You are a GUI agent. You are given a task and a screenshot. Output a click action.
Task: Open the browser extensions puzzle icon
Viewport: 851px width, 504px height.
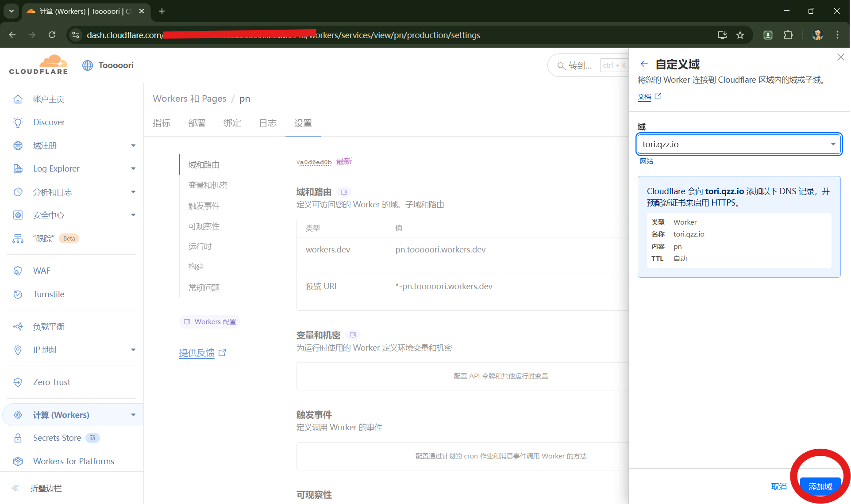788,35
